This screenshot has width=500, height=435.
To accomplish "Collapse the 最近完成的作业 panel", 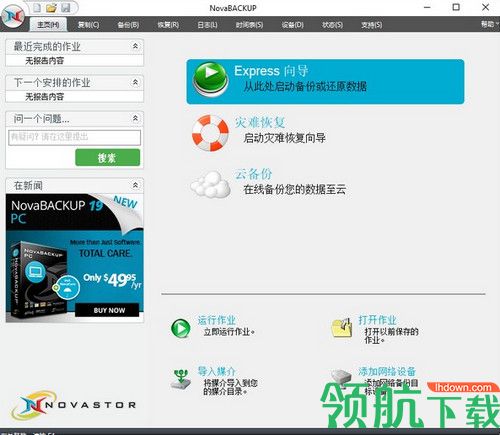I will pos(135,46).
